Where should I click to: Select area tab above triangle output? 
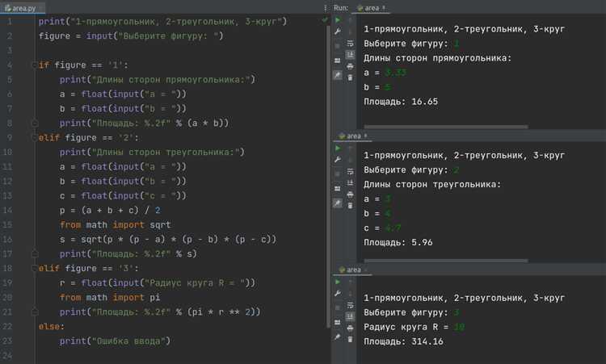coord(352,136)
